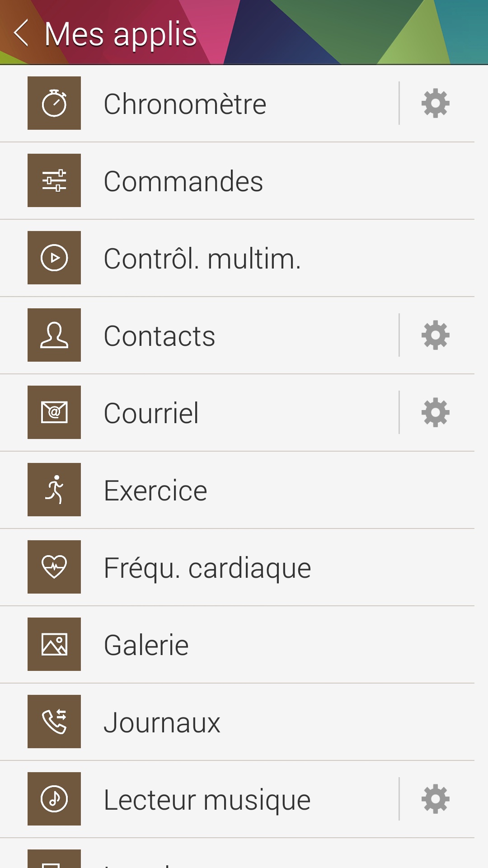Open Contacts settings gear

435,335
